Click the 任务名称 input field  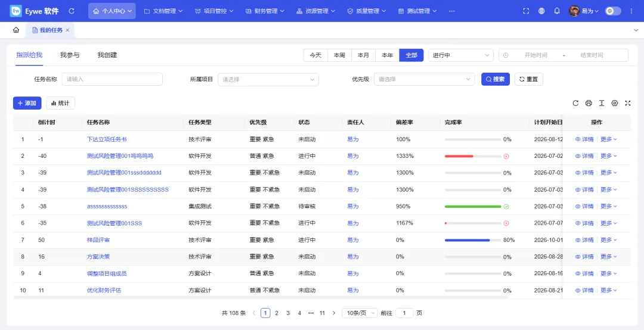click(112, 79)
